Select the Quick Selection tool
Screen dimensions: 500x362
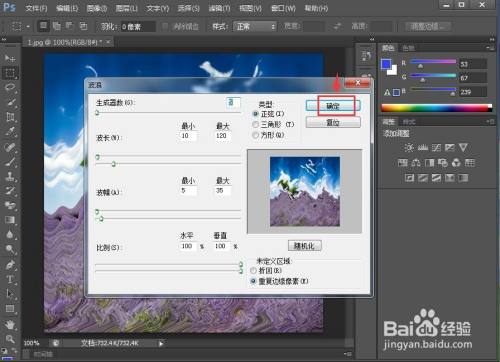tap(10, 102)
